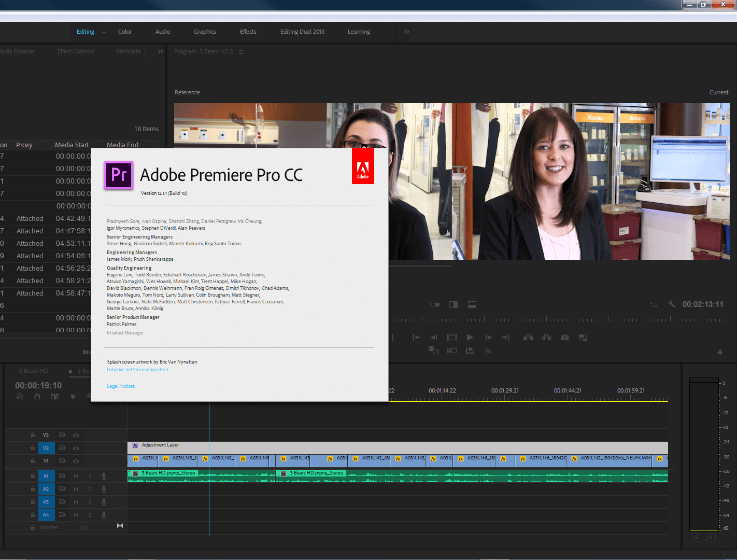Toggle Snap magnet icon in timeline

37,397
